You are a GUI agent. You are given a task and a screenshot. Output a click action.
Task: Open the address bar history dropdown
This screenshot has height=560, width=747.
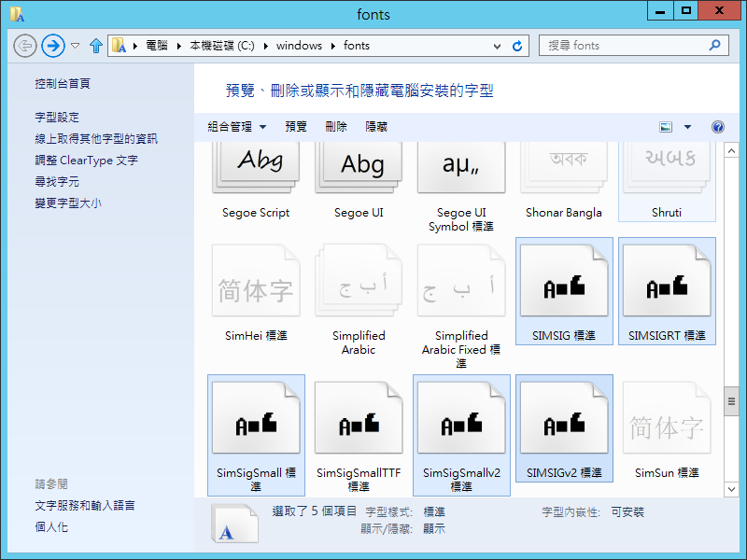pos(497,46)
